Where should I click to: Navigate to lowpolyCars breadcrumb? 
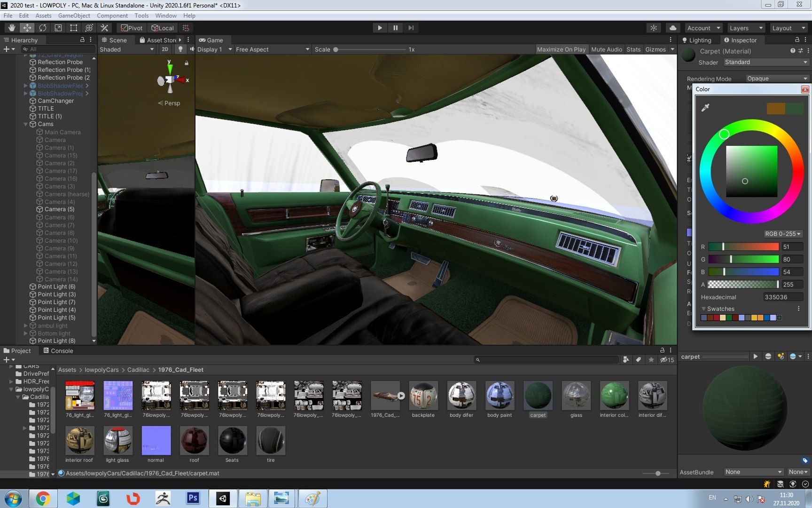[x=101, y=370]
